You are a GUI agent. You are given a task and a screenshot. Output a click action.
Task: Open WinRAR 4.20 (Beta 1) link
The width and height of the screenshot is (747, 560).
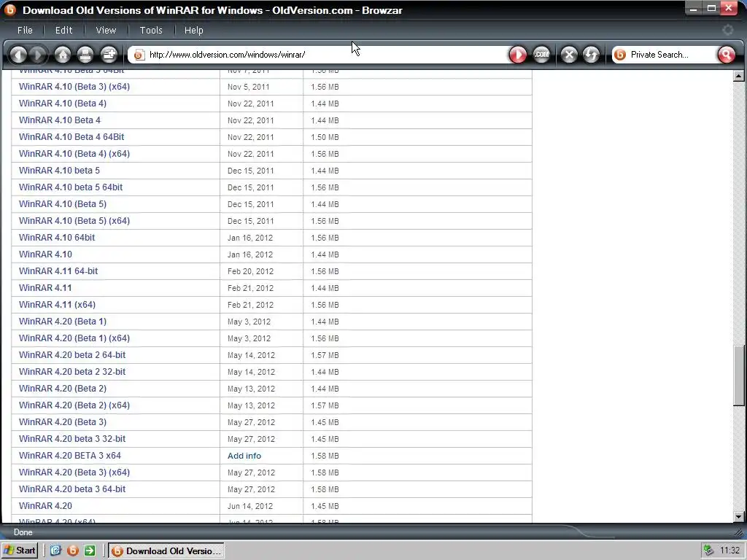pos(63,322)
